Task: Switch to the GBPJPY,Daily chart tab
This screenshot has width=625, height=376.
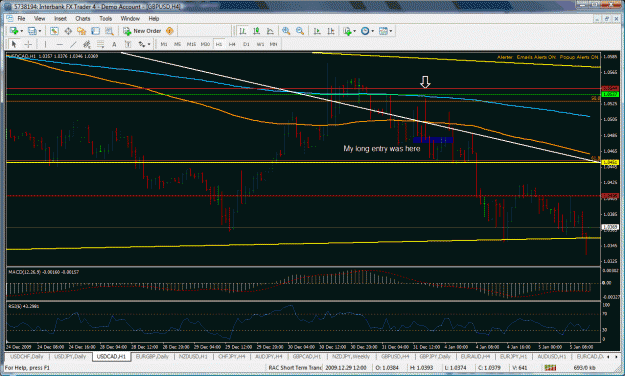Action: [x=434, y=356]
